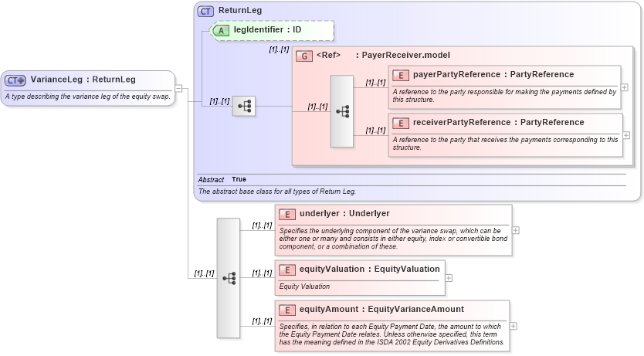Select the 'ReturnLeg' base type heading

coord(240,11)
